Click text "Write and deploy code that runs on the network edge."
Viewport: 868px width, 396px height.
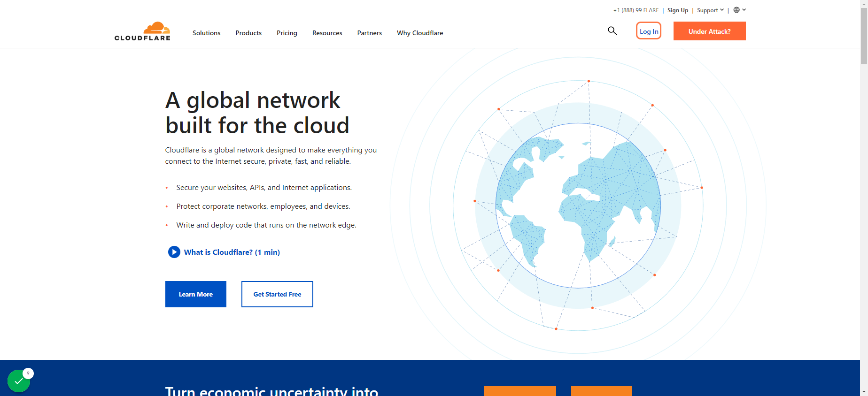pos(266,225)
